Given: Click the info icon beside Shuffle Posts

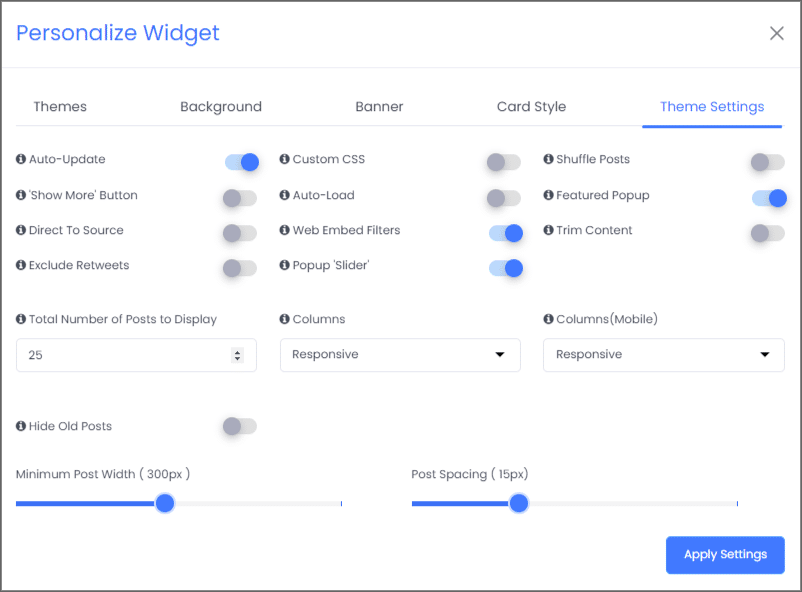Looking at the screenshot, I should tap(548, 159).
